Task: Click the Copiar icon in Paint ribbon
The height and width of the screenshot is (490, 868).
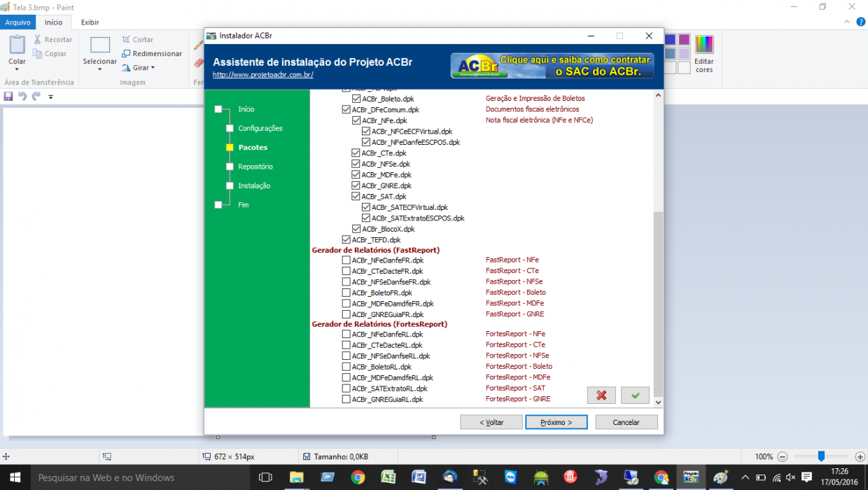Action: tap(37, 54)
